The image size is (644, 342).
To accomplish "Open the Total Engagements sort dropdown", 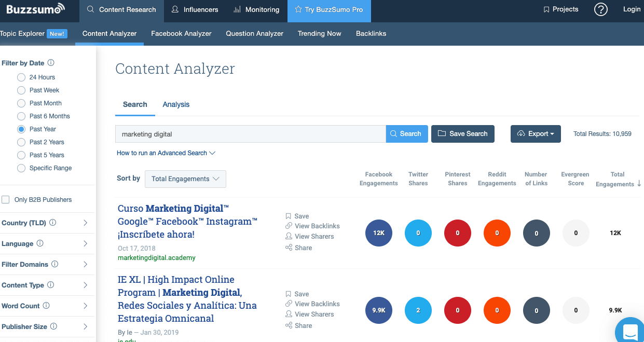I will coord(185,179).
